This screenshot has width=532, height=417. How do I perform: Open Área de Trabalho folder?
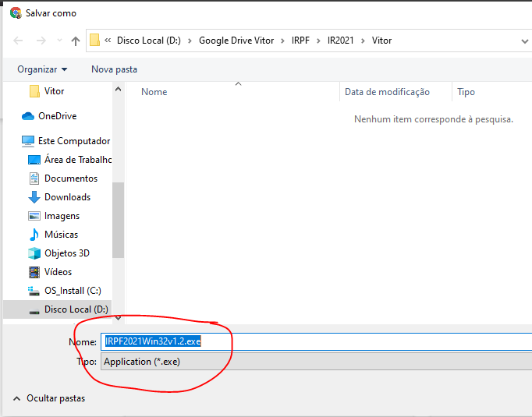77,160
